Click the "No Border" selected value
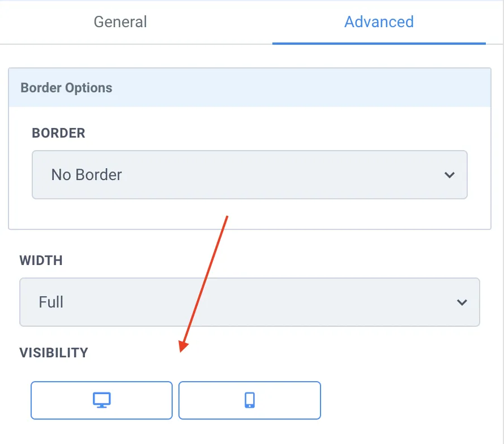The width and height of the screenshot is (504, 444). click(x=87, y=174)
